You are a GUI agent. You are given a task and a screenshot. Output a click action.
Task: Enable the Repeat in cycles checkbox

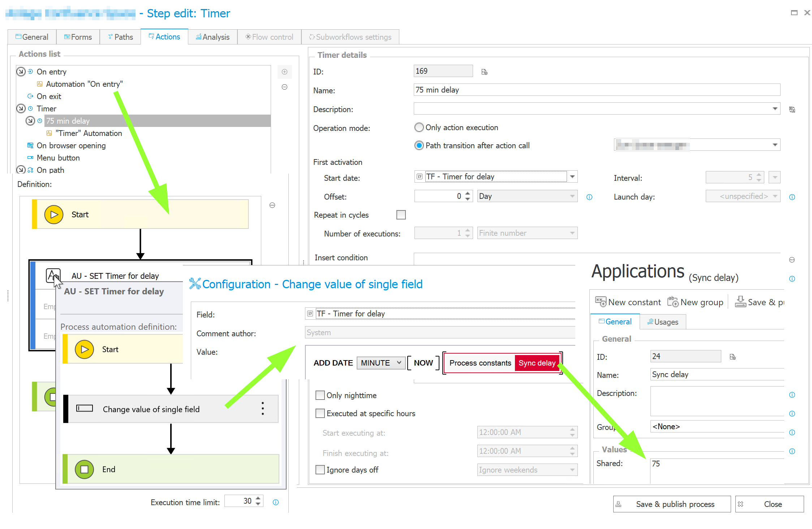[401, 215]
